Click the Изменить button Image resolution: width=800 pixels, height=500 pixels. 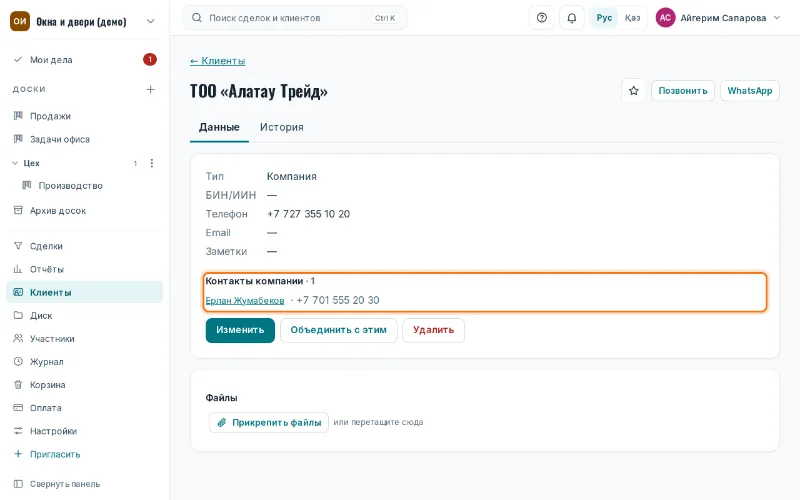[x=240, y=330]
